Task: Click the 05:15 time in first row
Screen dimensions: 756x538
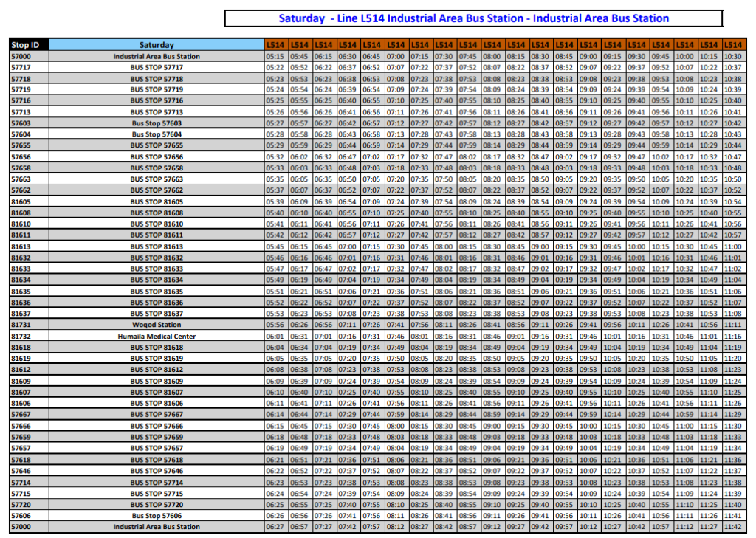Action: pos(275,56)
